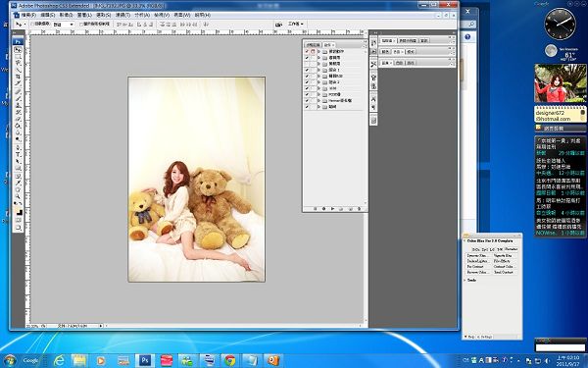Toggle the checkmark for the 組合 1 set
588x368 pixels.
point(307,70)
